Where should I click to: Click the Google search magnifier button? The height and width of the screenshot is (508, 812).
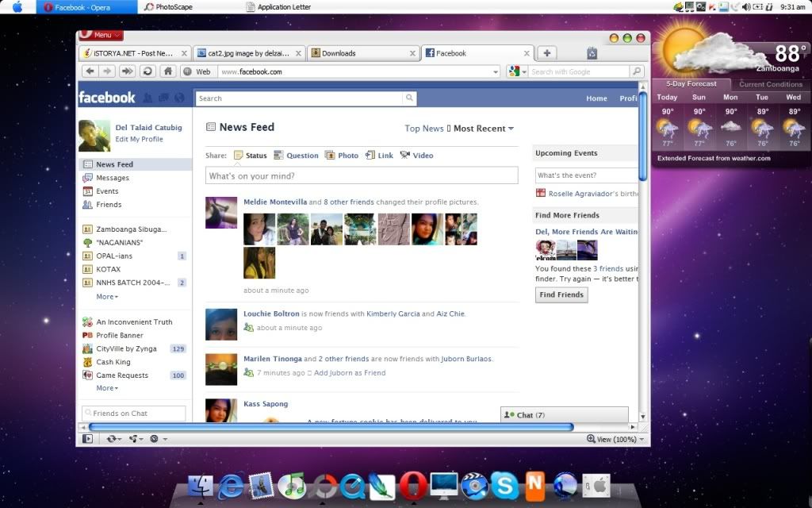point(637,71)
